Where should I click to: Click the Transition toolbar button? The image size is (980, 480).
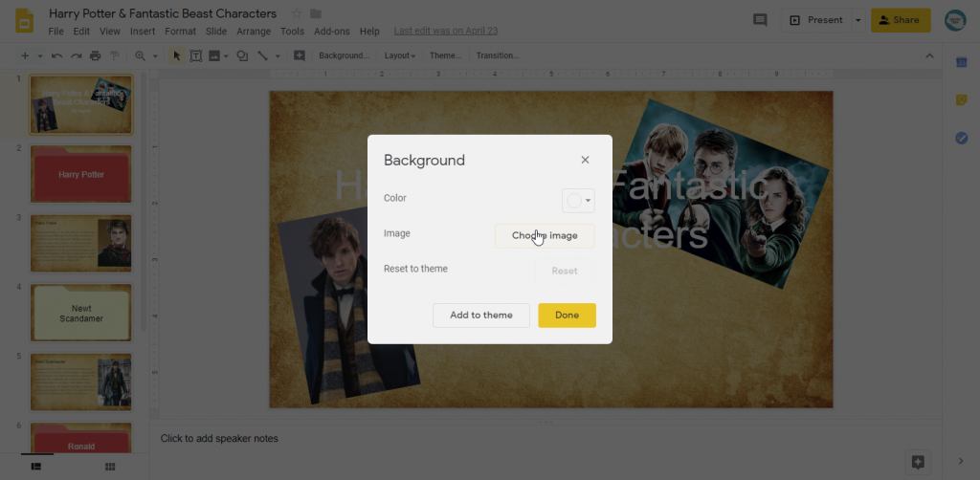[498, 55]
